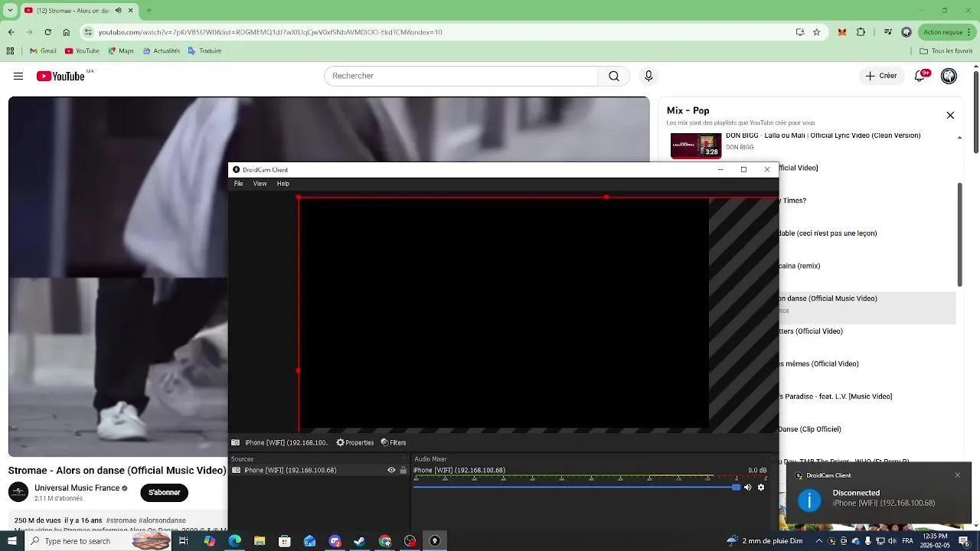980x551 pixels.
Task: Click the YouTube Rechercher search field
Action: click(x=461, y=76)
